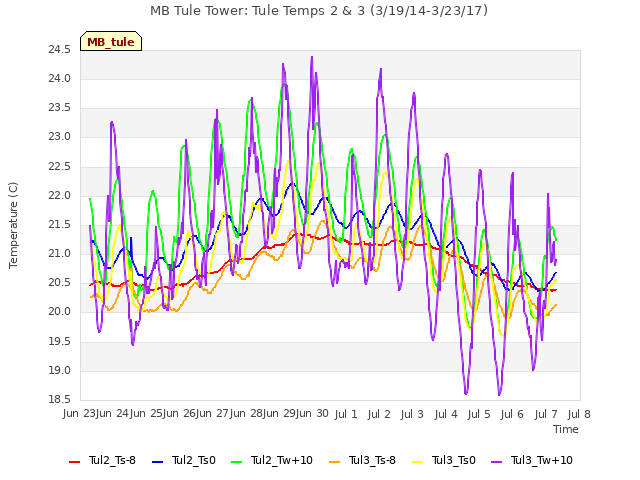Click the blue Tul2_Ts0 legend swatch
The height and width of the screenshot is (480, 640).
[x=158, y=462]
